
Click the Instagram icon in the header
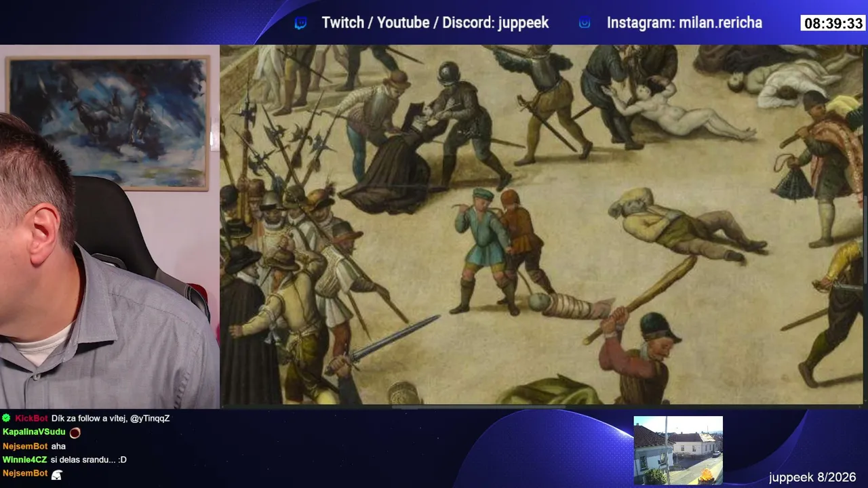pyautogui.click(x=585, y=23)
